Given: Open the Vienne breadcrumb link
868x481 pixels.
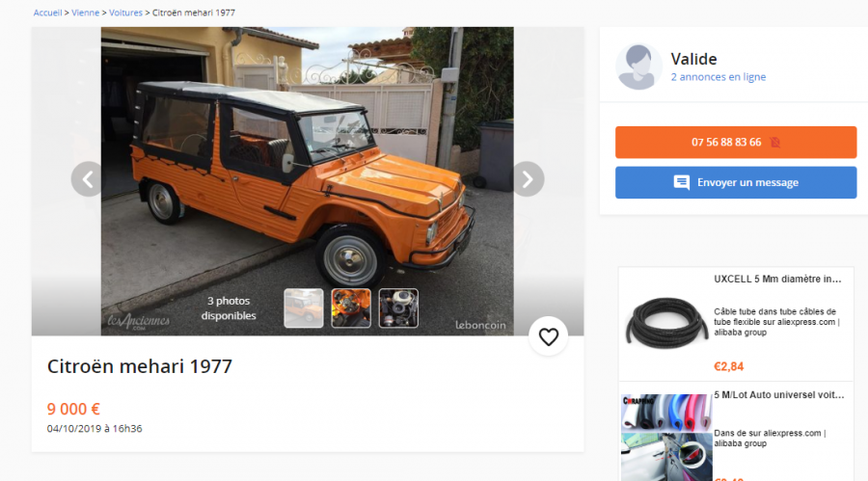Looking at the screenshot, I should 85,13.
